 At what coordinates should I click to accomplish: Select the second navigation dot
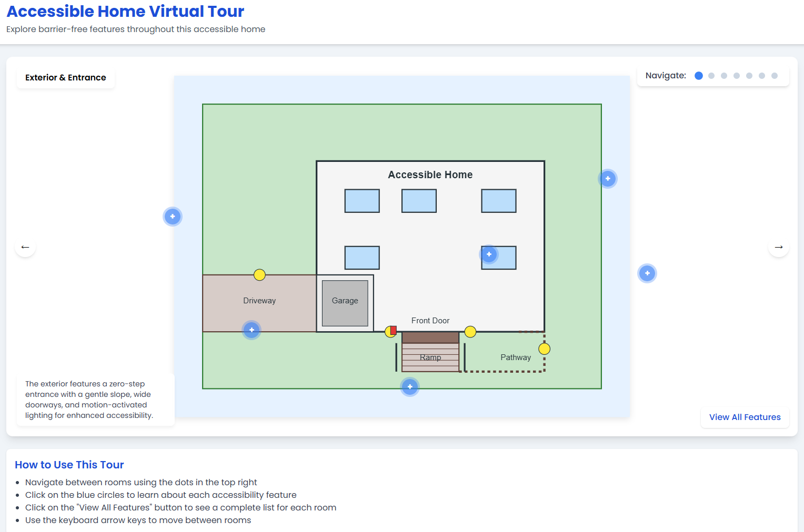[711, 76]
